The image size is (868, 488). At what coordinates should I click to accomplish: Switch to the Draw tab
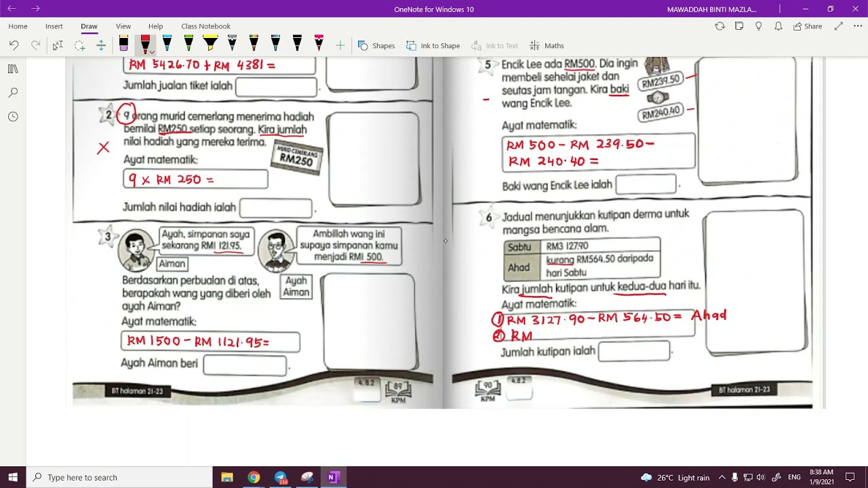(x=89, y=26)
